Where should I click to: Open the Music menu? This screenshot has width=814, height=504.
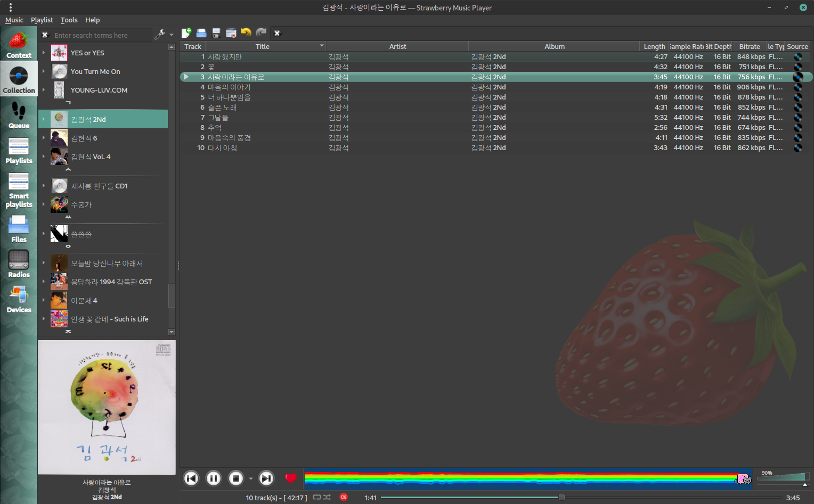(x=14, y=20)
